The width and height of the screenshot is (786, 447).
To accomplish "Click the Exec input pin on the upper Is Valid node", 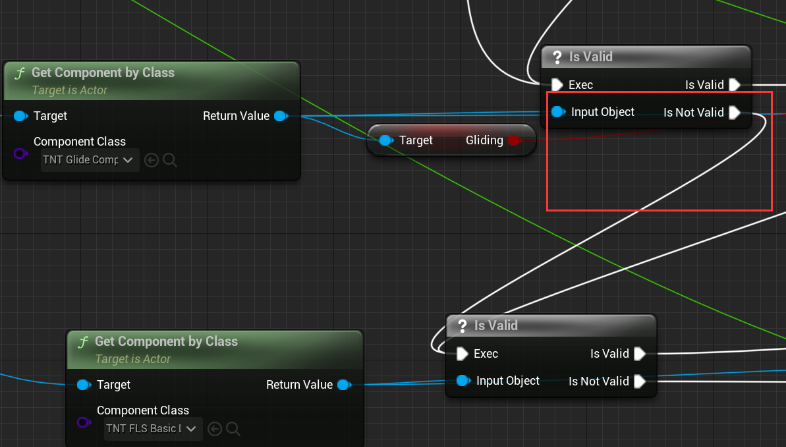I will coord(557,85).
